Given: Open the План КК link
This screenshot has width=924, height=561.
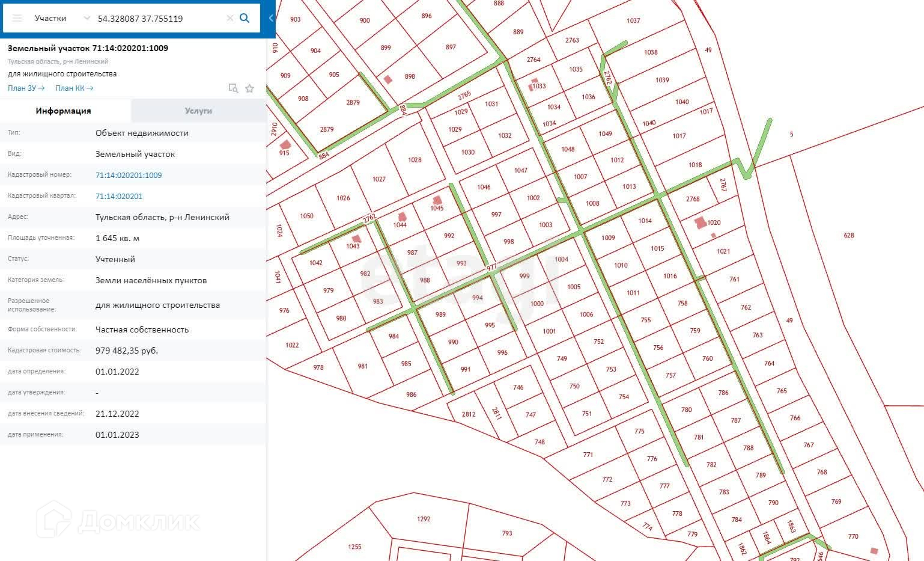Looking at the screenshot, I should [x=74, y=88].
